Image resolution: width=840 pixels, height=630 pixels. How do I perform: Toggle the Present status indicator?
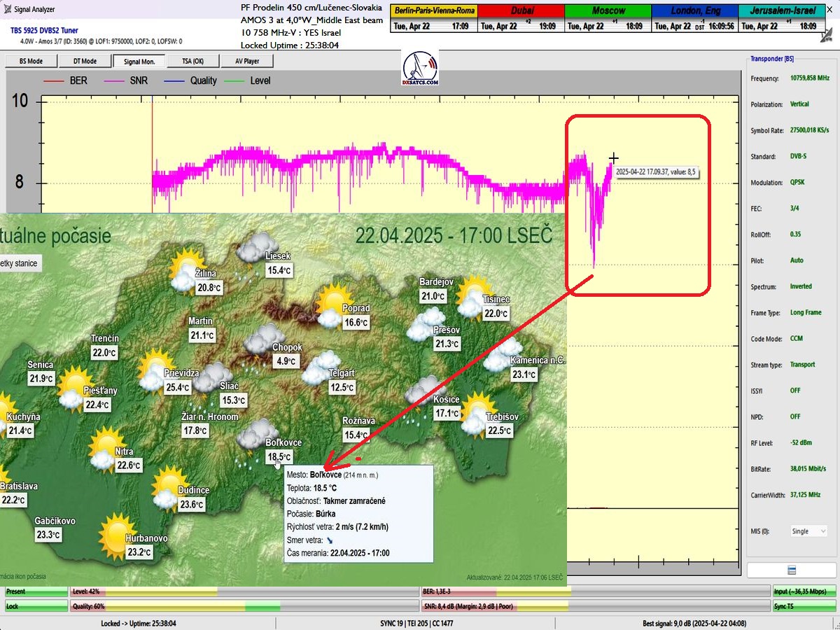35,591
